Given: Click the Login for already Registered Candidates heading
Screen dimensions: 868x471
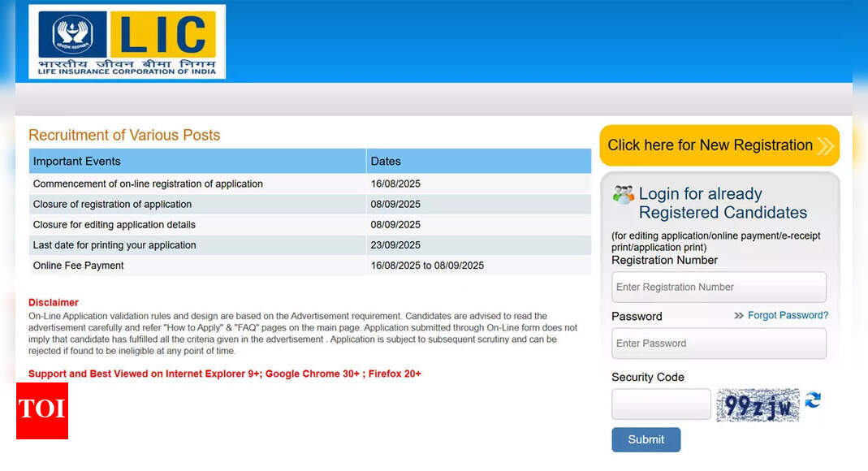Looking at the screenshot, I should [x=723, y=203].
